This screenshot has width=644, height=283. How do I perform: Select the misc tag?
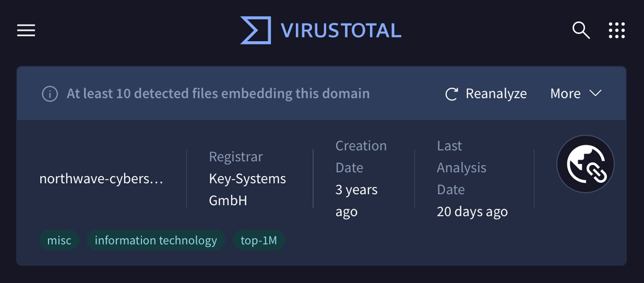click(x=59, y=240)
